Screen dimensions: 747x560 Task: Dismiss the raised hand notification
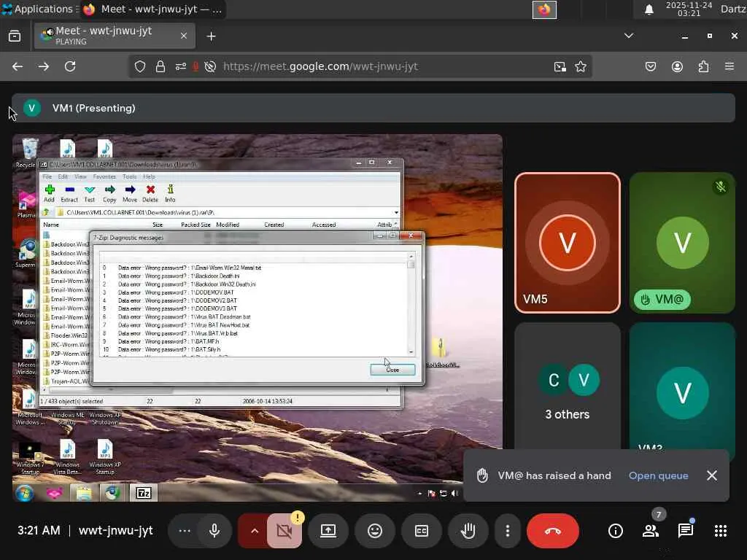click(x=712, y=475)
